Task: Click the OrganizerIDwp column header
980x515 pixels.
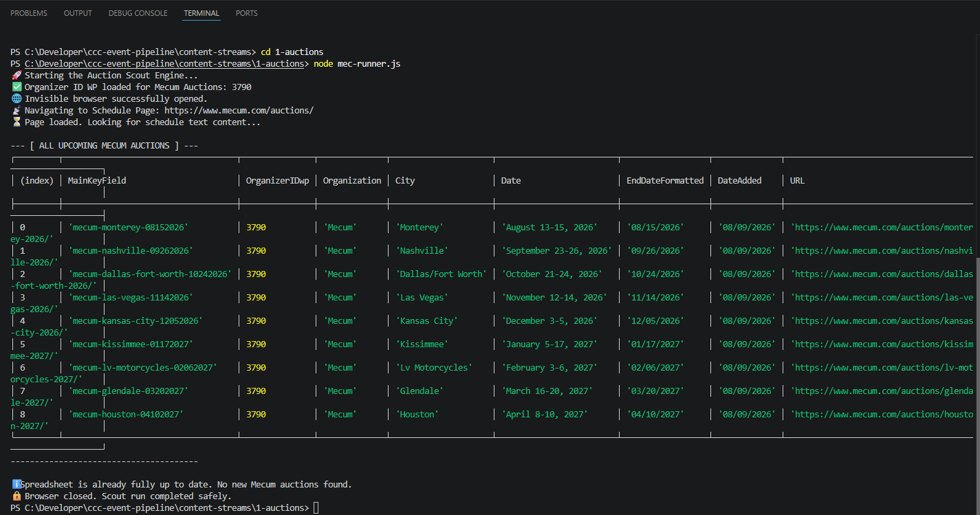Action: 278,181
